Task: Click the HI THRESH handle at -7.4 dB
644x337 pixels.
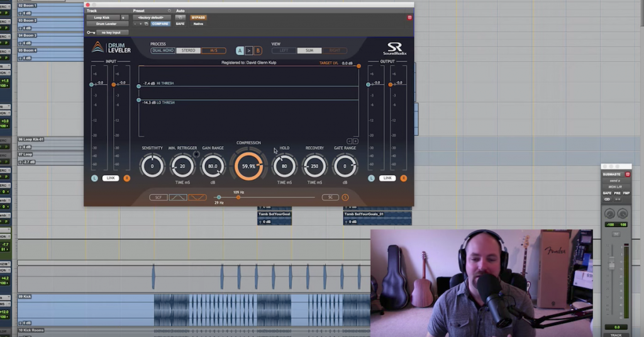Action: click(x=139, y=86)
